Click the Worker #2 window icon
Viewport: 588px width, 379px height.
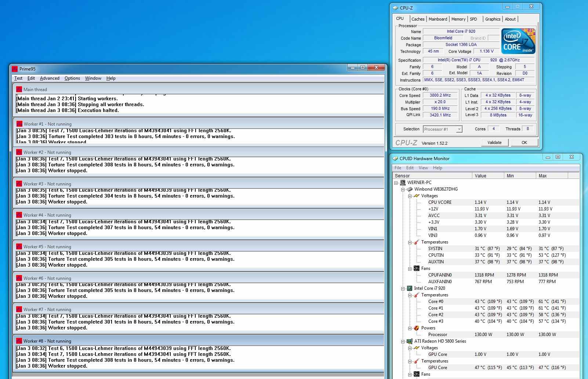pos(19,152)
